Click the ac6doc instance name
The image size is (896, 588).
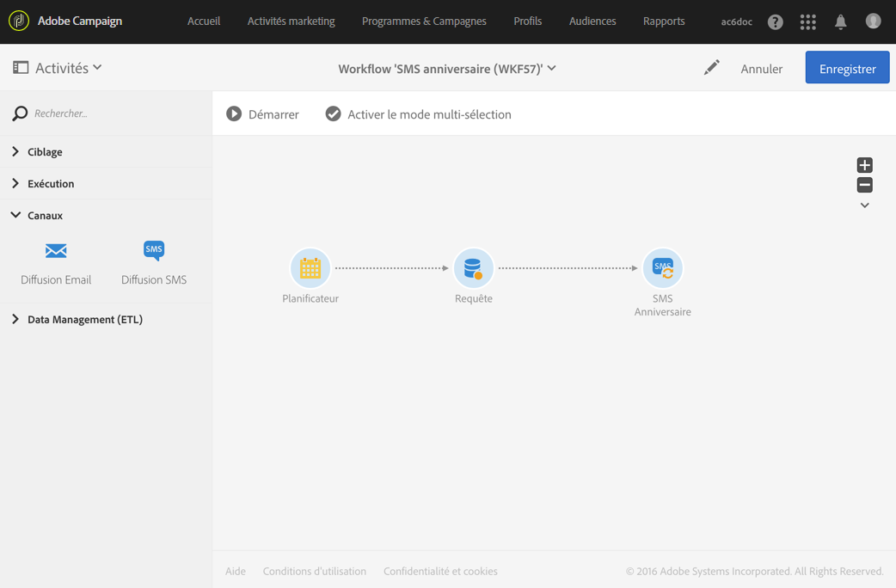(737, 21)
